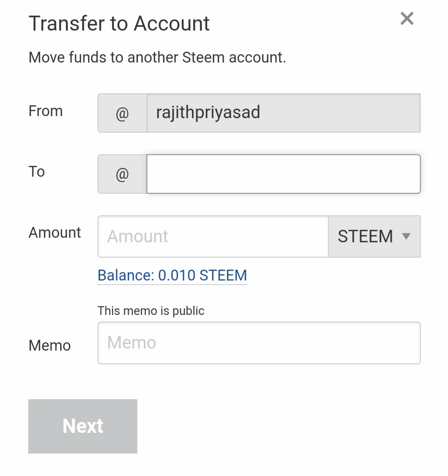
Task: Focus the To recipient input field
Action: (x=283, y=174)
